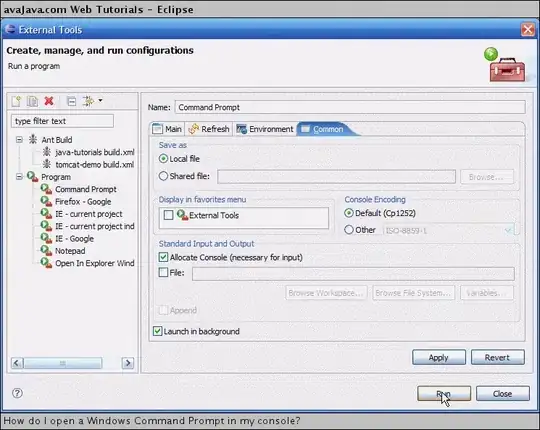Click the Apply button
The image size is (540, 430).
tap(438, 357)
